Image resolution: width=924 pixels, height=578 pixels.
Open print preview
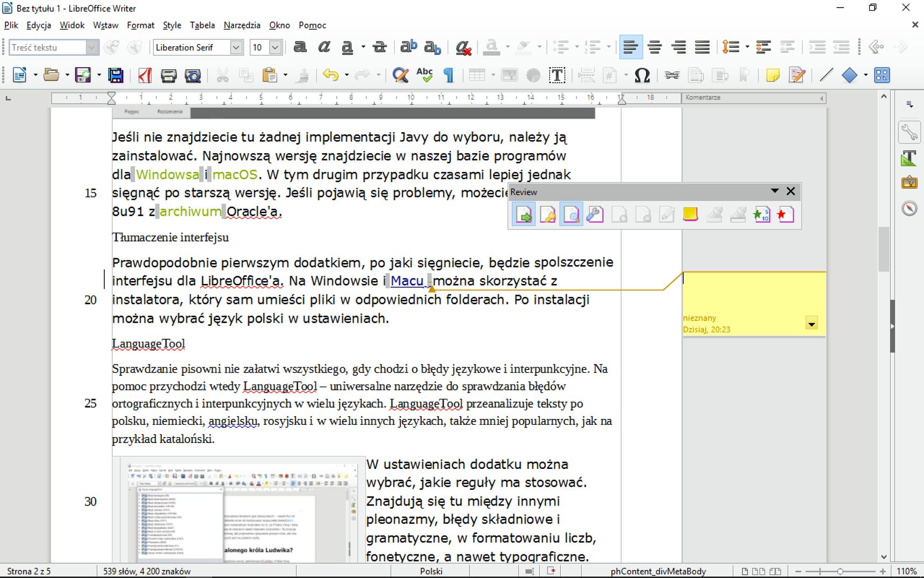point(192,75)
